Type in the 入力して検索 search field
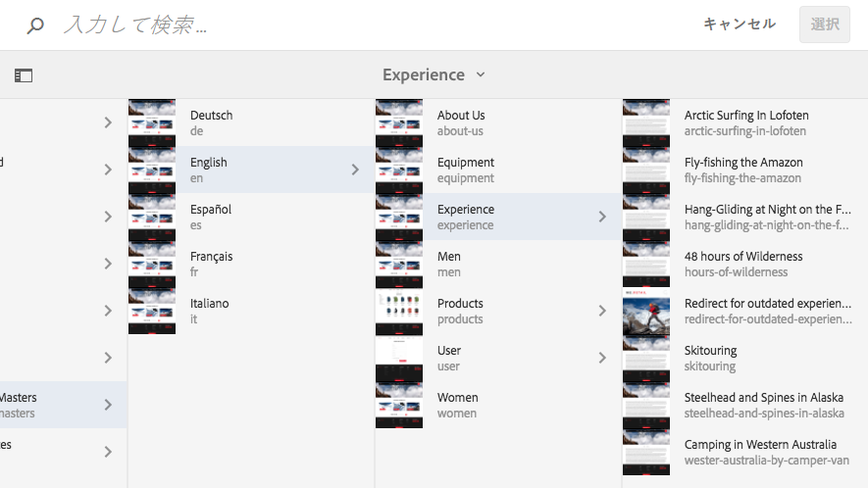This screenshot has width=868, height=488. pos(373,25)
